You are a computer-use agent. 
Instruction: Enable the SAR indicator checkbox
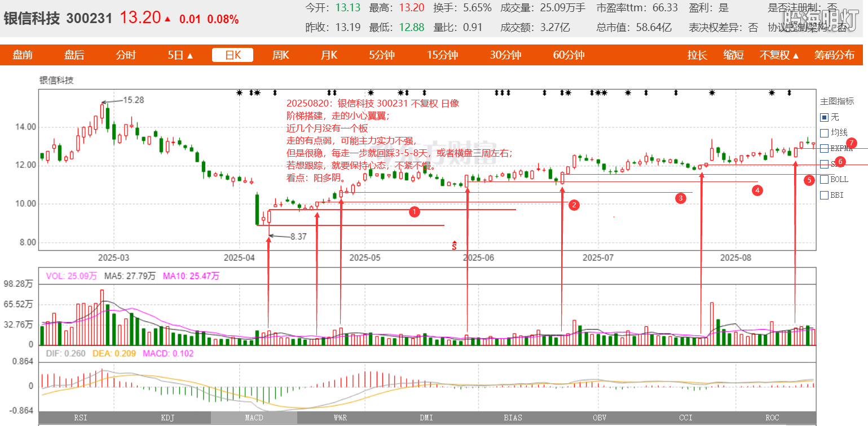824,164
